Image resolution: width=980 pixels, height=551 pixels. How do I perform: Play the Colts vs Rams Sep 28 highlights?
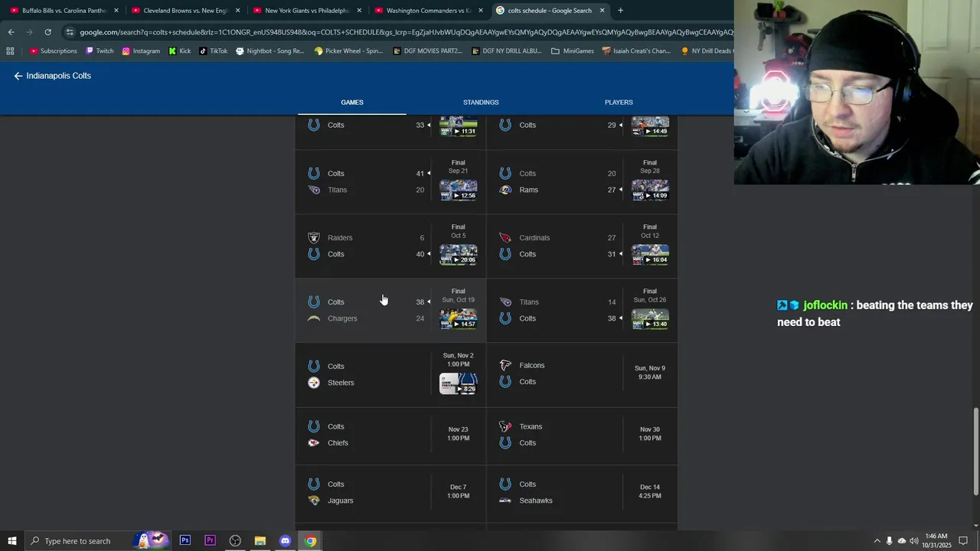click(650, 190)
